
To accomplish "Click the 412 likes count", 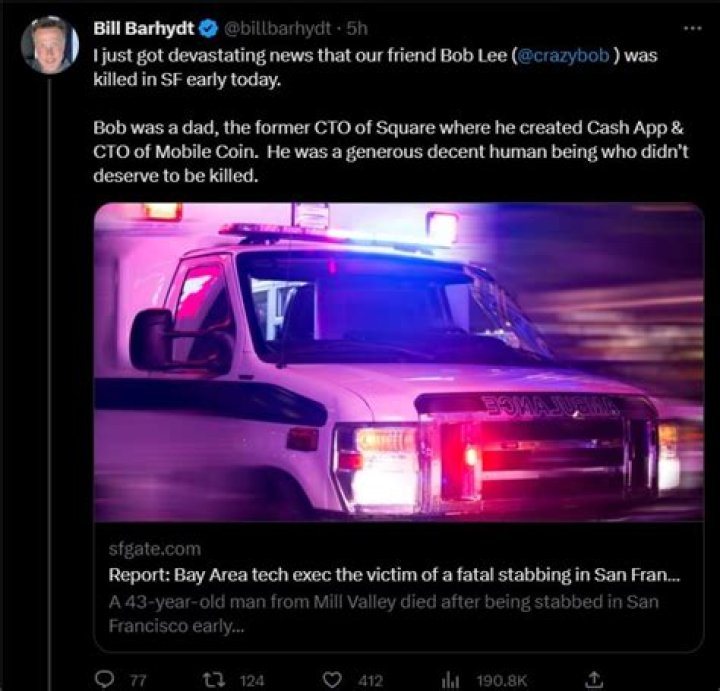I will (x=370, y=680).
